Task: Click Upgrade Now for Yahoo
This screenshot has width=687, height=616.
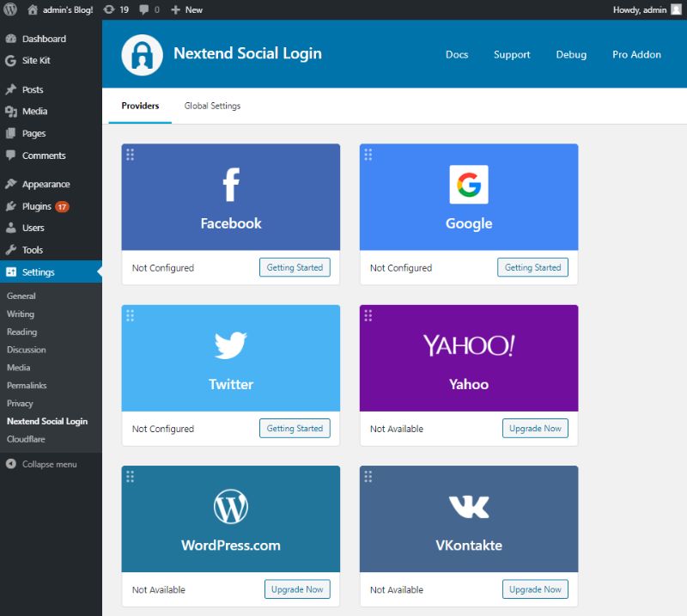Action: pyautogui.click(x=535, y=429)
